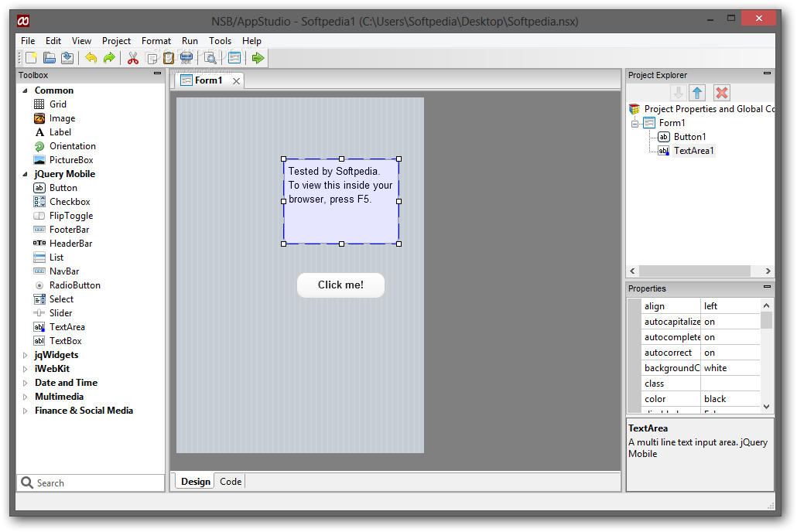This screenshot has width=797, height=532.
Task: Create a new project with the toolbar icon
Action: tap(31, 58)
